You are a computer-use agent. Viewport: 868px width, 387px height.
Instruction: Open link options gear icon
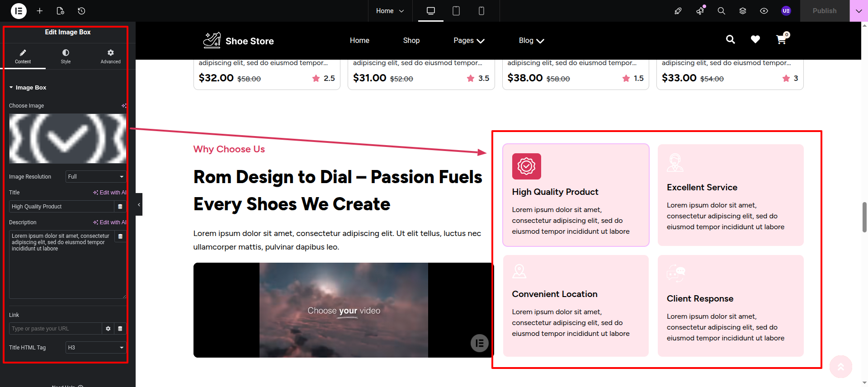108,329
